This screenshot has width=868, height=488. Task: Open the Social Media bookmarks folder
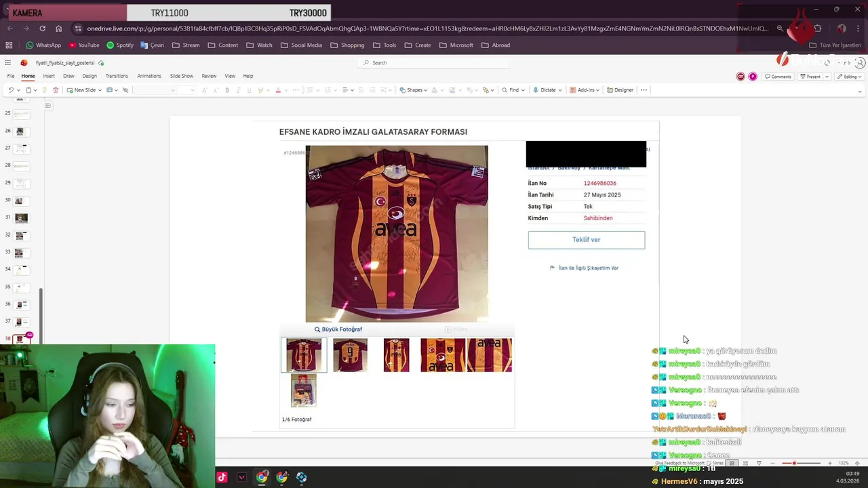click(301, 45)
